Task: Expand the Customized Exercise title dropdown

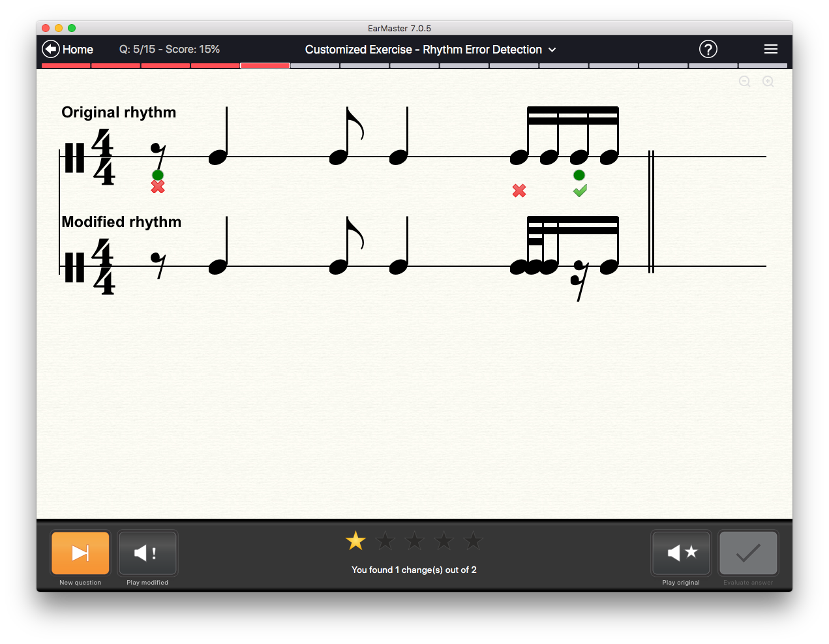Action: point(552,50)
